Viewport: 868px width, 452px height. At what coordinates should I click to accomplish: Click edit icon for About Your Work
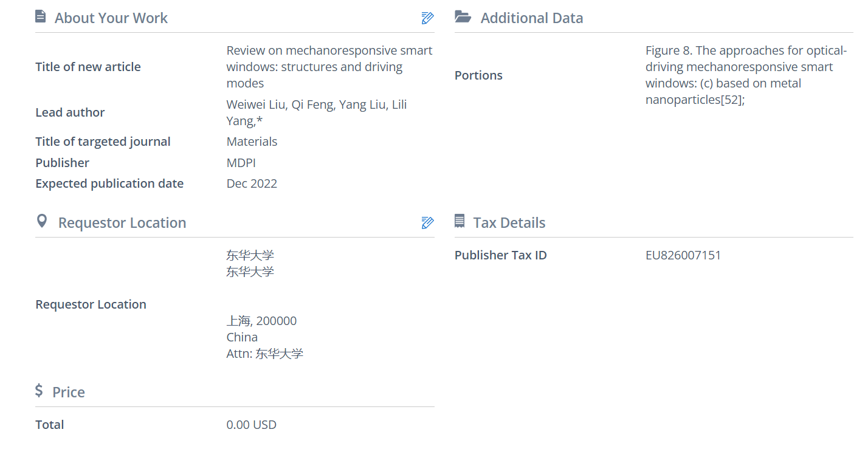tap(427, 18)
